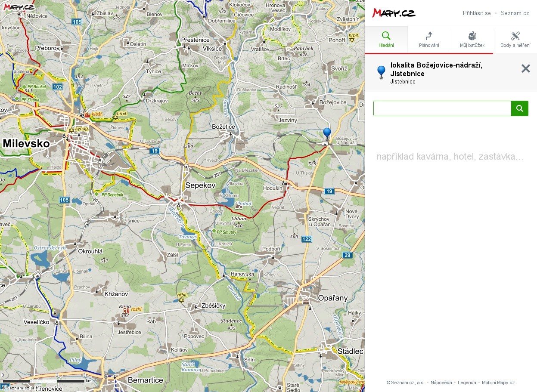The height and width of the screenshot is (392, 537).
Task: Click road 19 marker near Hodušín
Action: click(329, 191)
